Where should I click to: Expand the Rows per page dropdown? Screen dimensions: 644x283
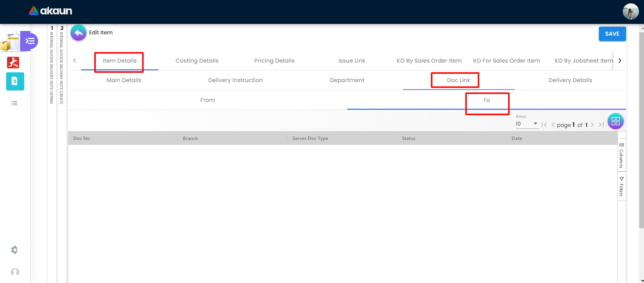[527, 124]
